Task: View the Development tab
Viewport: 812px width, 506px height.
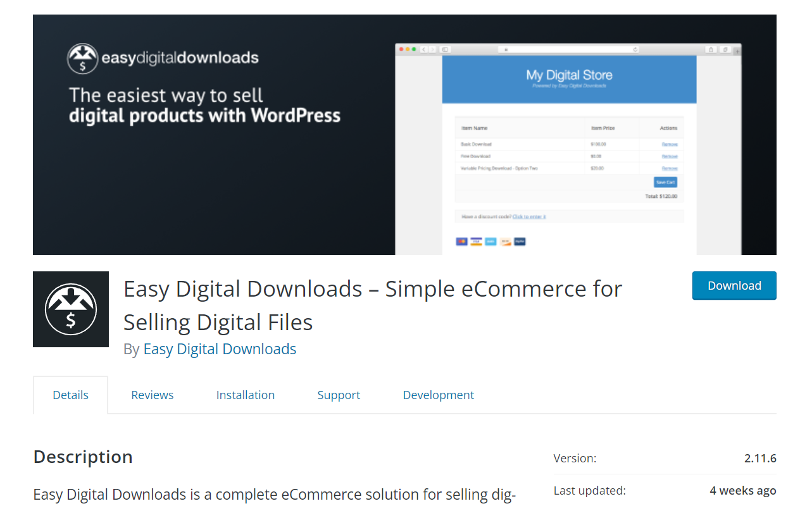Action: 439,395
